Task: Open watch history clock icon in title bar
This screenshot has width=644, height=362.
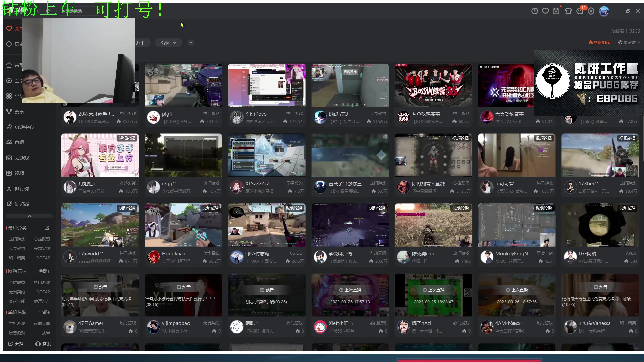Action: (535, 11)
